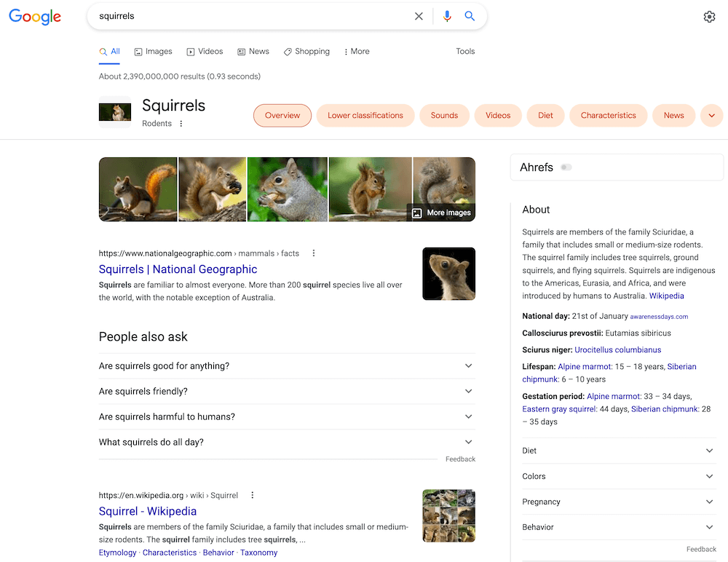Switch to the News search tab
Viewport: 728px width, 562px height.
click(253, 52)
